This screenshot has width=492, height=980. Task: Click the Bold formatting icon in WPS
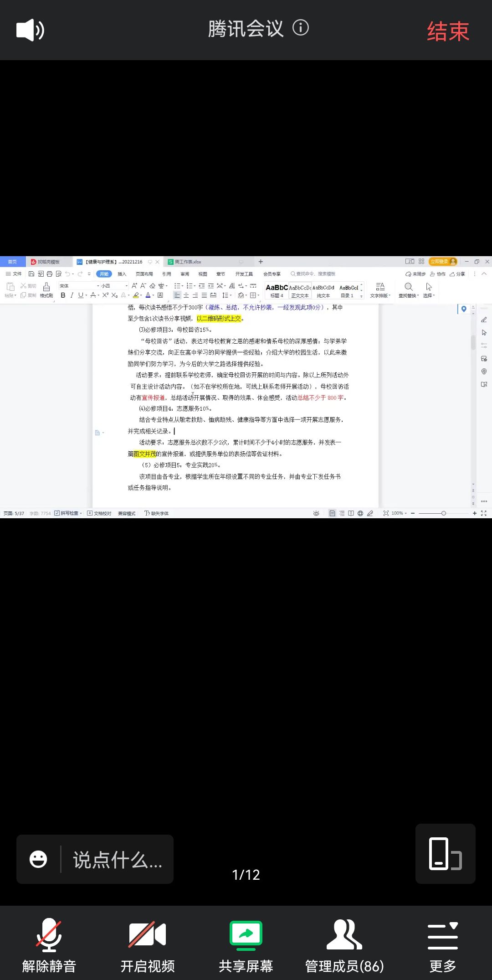point(63,295)
